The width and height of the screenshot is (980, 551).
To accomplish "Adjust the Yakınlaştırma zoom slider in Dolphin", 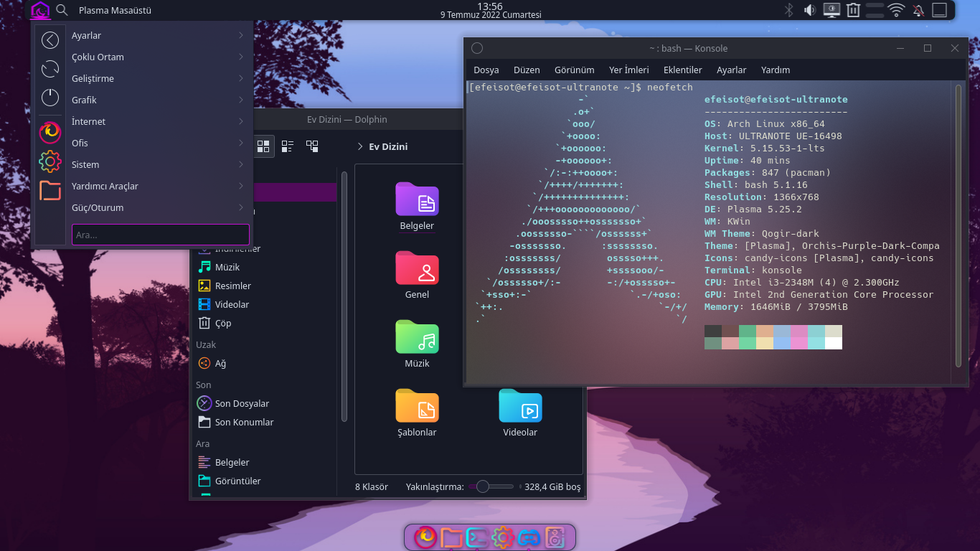I will (x=491, y=486).
